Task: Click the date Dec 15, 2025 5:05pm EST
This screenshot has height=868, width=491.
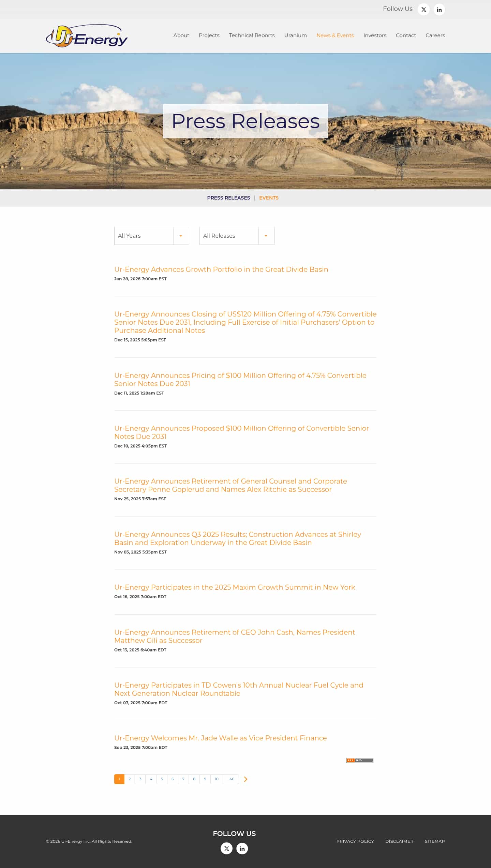Action: tap(140, 340)
